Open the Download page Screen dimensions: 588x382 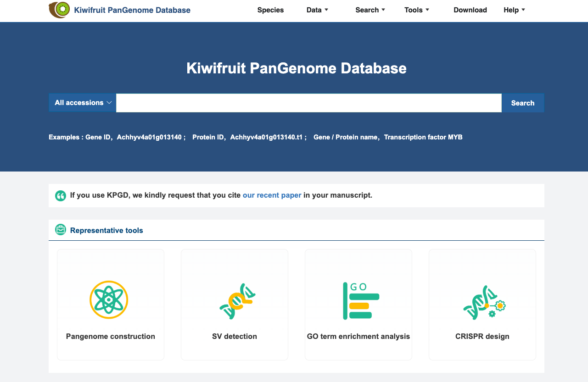point(470,10)
